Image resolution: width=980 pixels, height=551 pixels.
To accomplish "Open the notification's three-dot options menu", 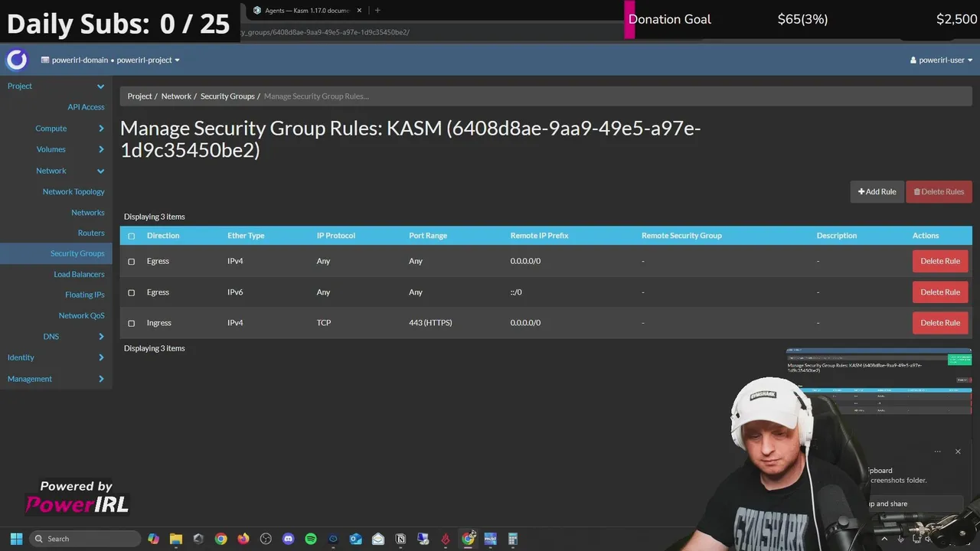I will [937, 452].
